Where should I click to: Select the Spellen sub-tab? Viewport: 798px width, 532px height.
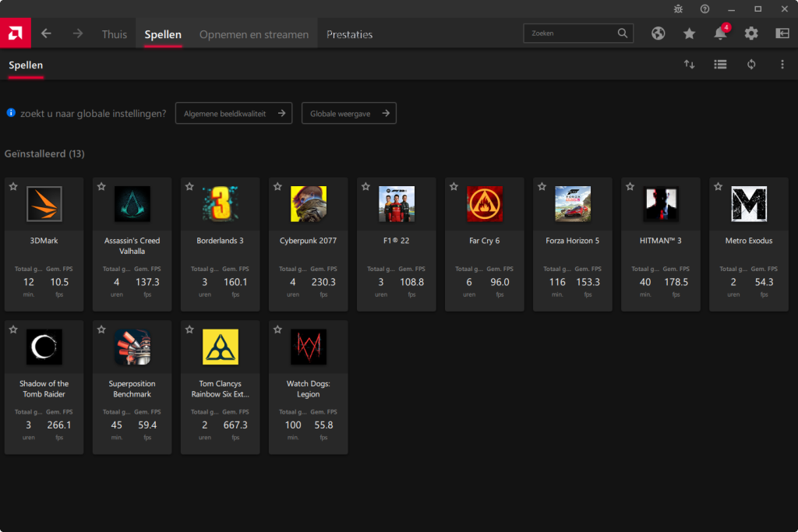26,65
